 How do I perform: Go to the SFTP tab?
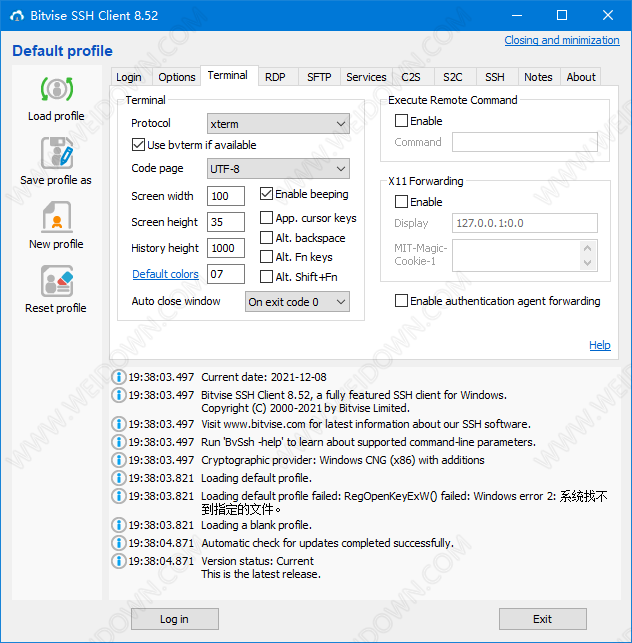click(319, 77)
